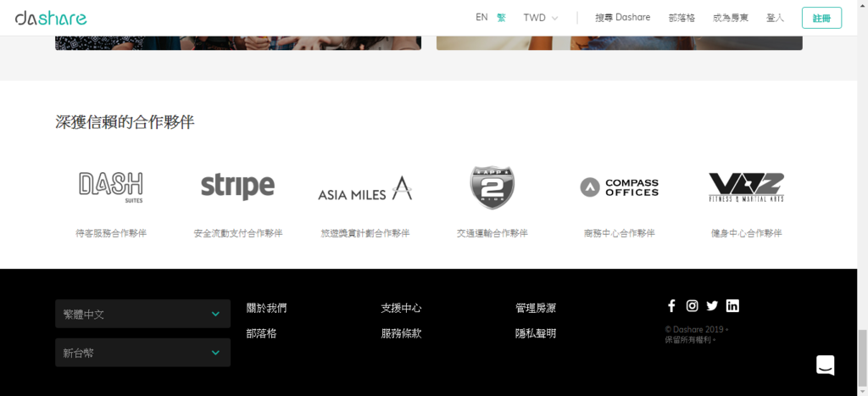Click the App 2 Ride shield logo

coord(492,187)
